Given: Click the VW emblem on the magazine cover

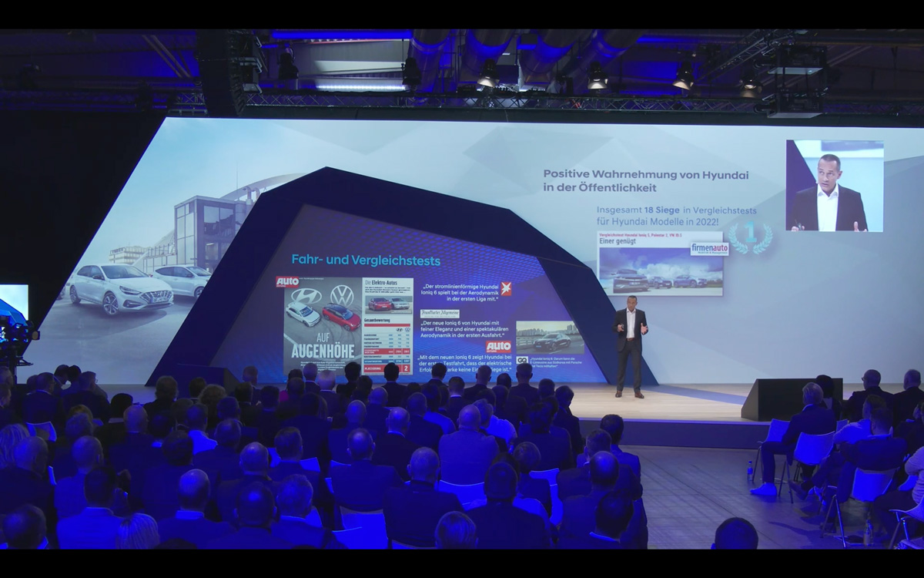Looking at the screenshot, I should [x=341, y=295].
